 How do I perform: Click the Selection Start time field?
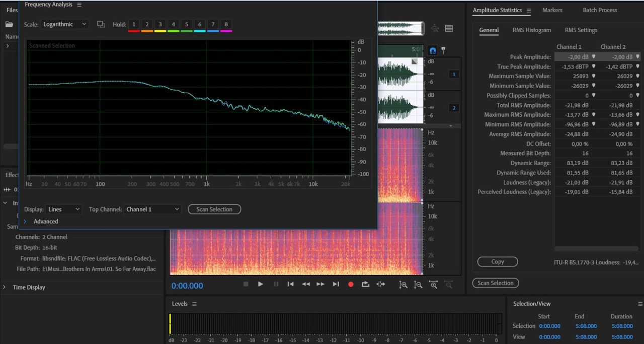tap(549, 326)
